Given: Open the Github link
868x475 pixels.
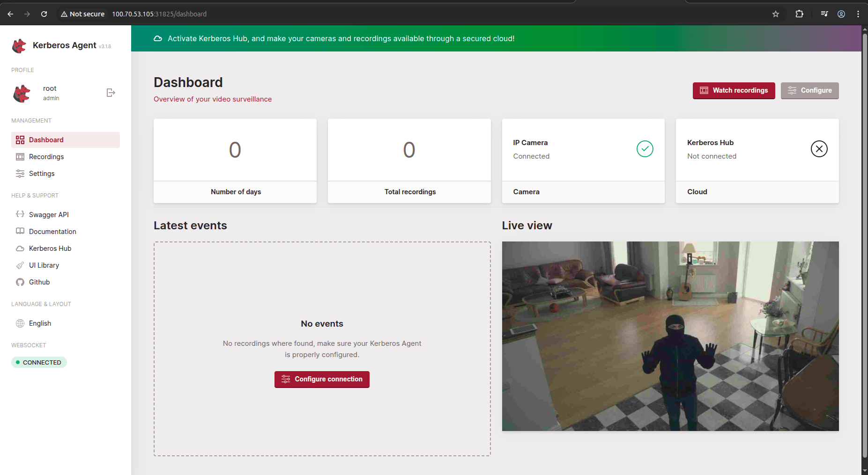Looking at the screenshot, I should click(x=66, y=282).
